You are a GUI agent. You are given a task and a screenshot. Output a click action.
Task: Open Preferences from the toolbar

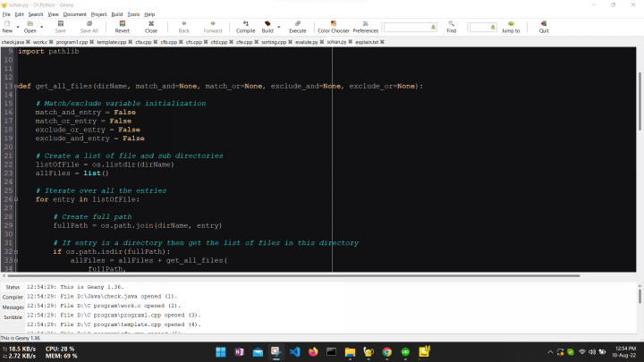point(366,27)
